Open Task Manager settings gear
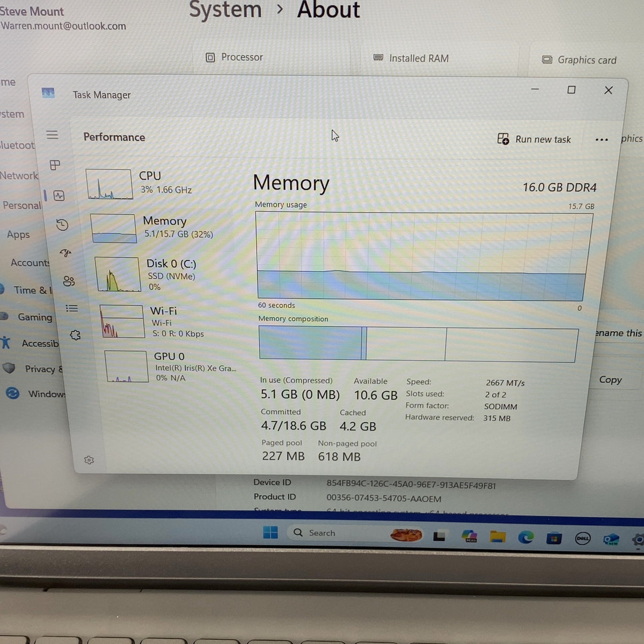Screen dimensions: 644x644 pyautogui.click(x=89, y=460)
